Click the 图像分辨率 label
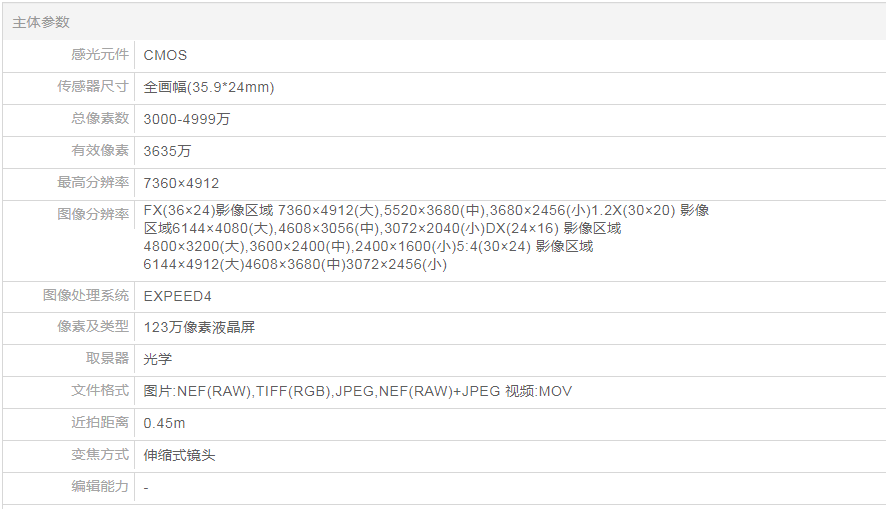 93,214
